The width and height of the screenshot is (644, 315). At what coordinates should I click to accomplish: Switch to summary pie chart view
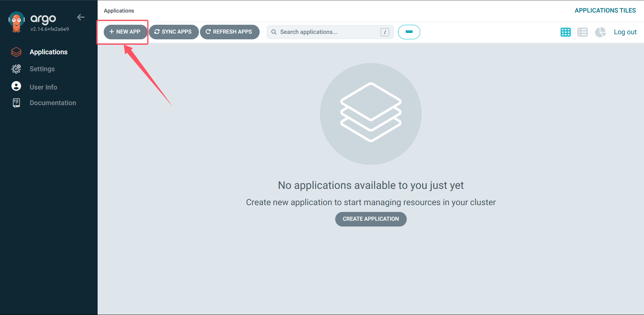[600, 32]
